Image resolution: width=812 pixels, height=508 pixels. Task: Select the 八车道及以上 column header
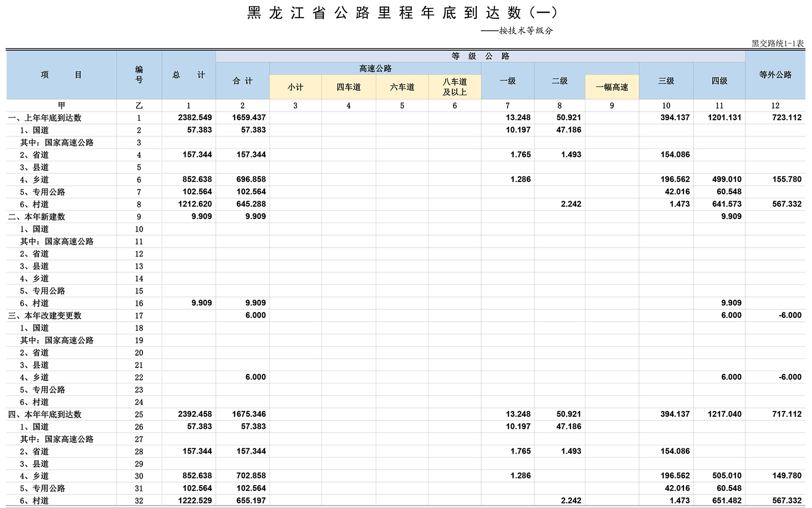(x=455, y=87)
